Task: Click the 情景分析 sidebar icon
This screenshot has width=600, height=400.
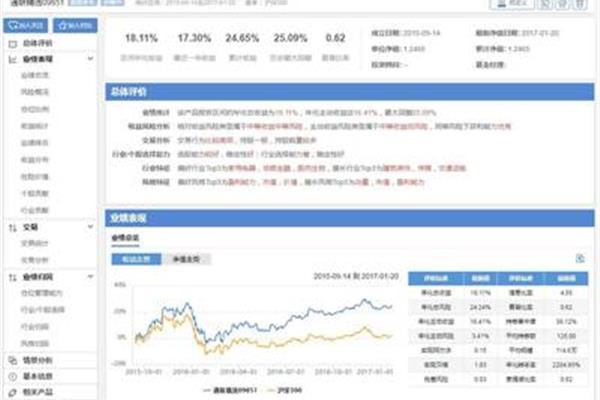Action: click(13, 361)
